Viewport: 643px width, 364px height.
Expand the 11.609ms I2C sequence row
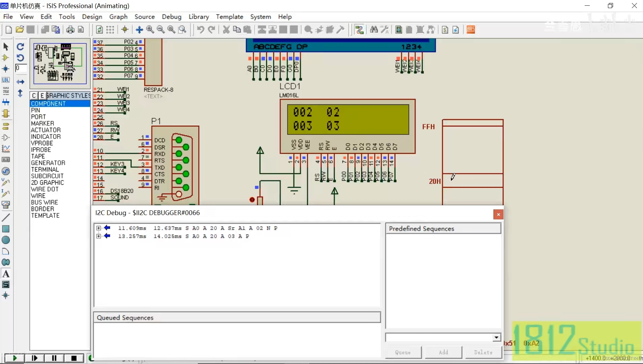pyautogui.click(x=98, y=228)
